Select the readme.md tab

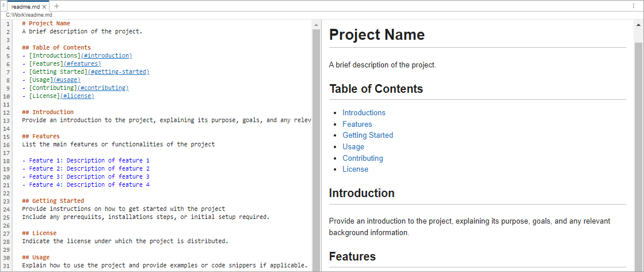[x=28, y=6]
